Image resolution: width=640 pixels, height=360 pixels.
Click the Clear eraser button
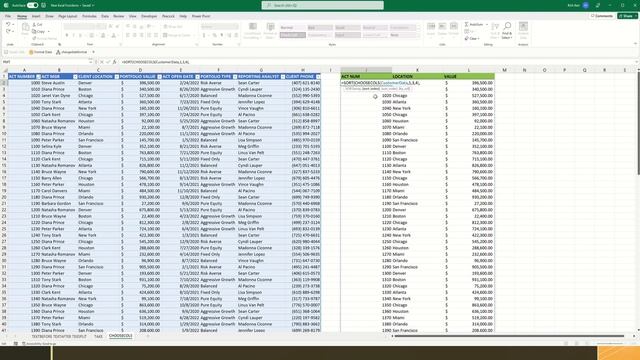point(471,38)
